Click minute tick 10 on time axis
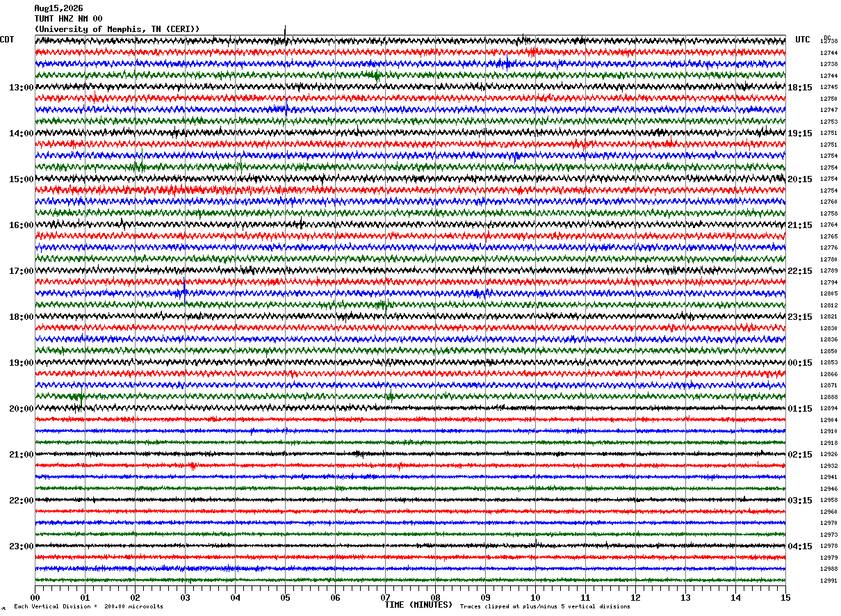Image resolution: width=841 pixels, height=616 pixels. (x=535, y=598)
